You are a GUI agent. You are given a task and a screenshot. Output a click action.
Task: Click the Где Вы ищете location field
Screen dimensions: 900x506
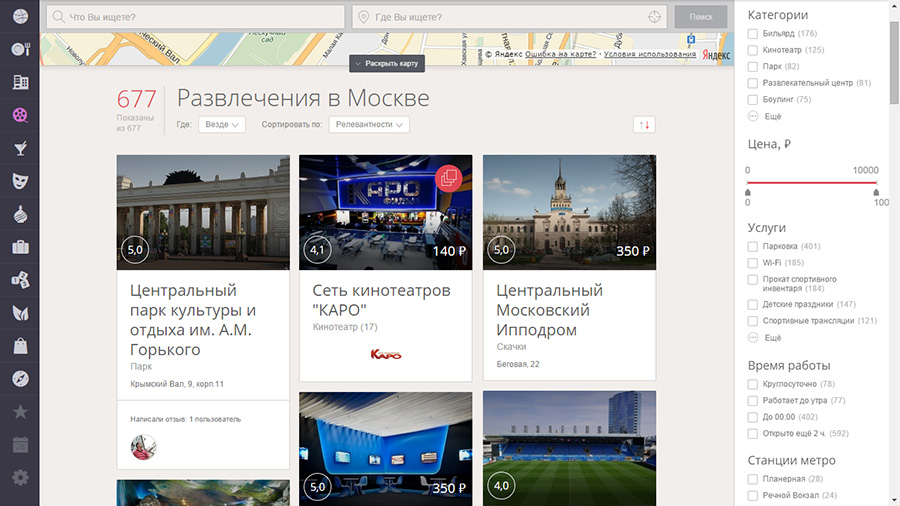pos(510,17)
